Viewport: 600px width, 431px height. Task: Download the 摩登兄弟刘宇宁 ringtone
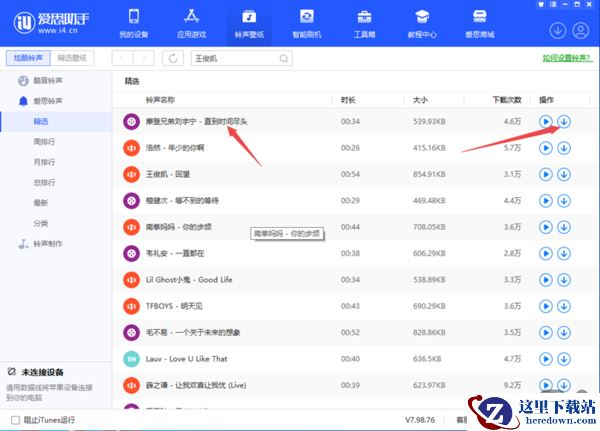coord(564,121)
